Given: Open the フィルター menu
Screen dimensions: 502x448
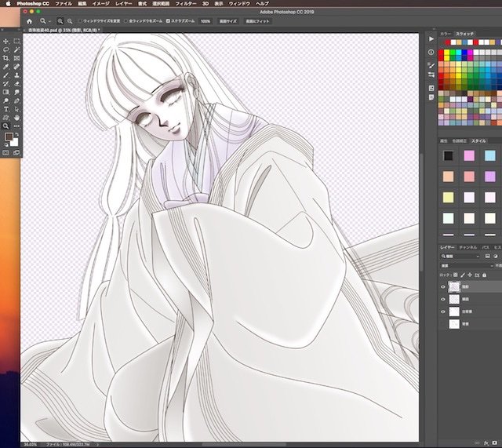Looking at the screenshot, I should tap(186, 3).
